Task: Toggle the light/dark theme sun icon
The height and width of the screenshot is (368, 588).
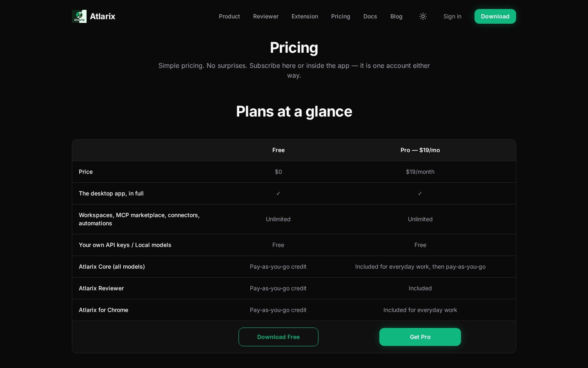Action: [423, 16]
